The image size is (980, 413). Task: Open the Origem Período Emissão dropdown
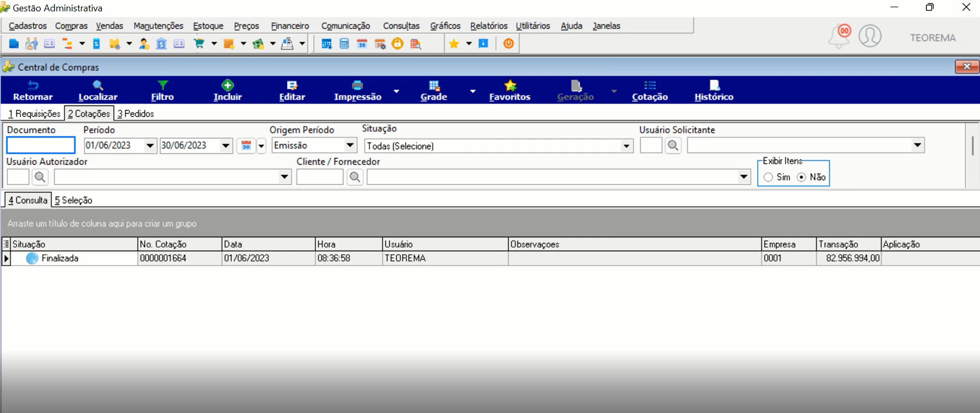(x=350, y=145)
